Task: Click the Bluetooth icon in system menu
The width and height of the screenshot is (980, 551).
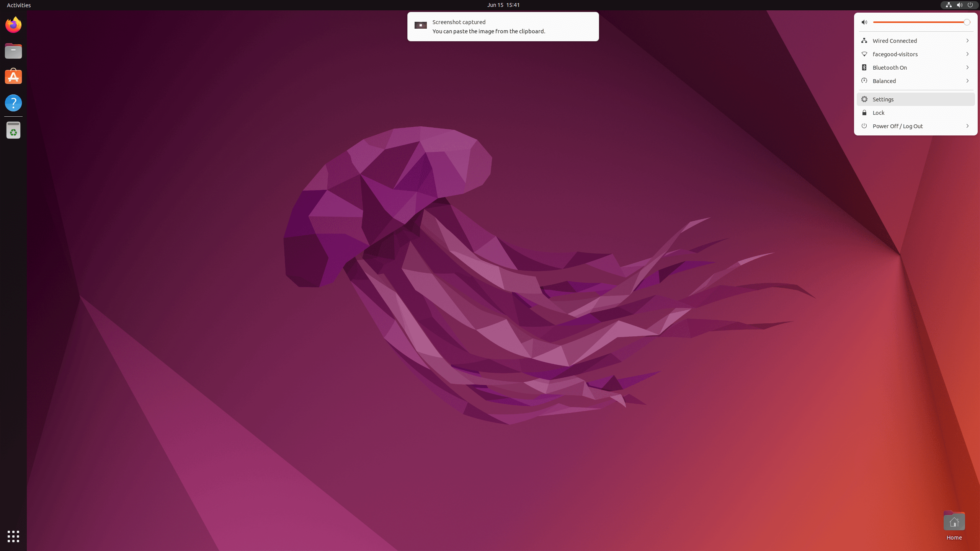Action: pyautogui.click(x=864, y=67)
